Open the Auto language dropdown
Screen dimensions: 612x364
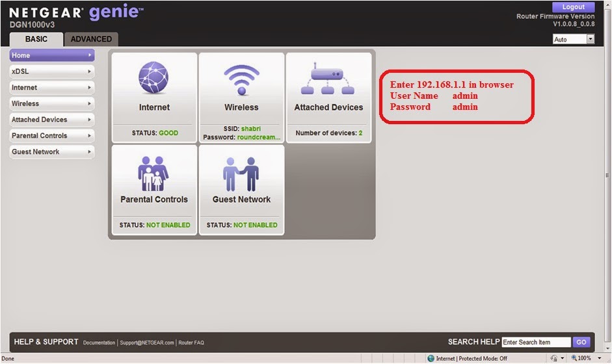(x=574, y=39)
